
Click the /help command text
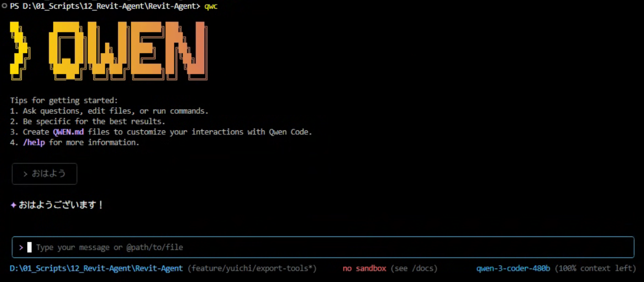tap(35, 142)
